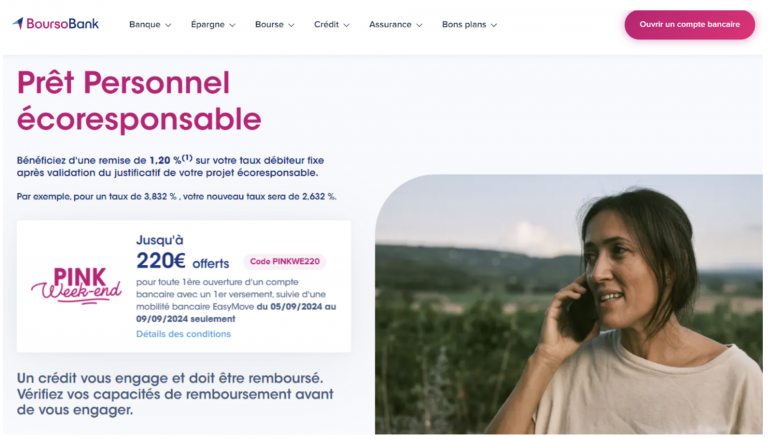The height and width of the screenshot is (438, 768).
Task: Click the woman on phone photo
Action: click(569, 304)
